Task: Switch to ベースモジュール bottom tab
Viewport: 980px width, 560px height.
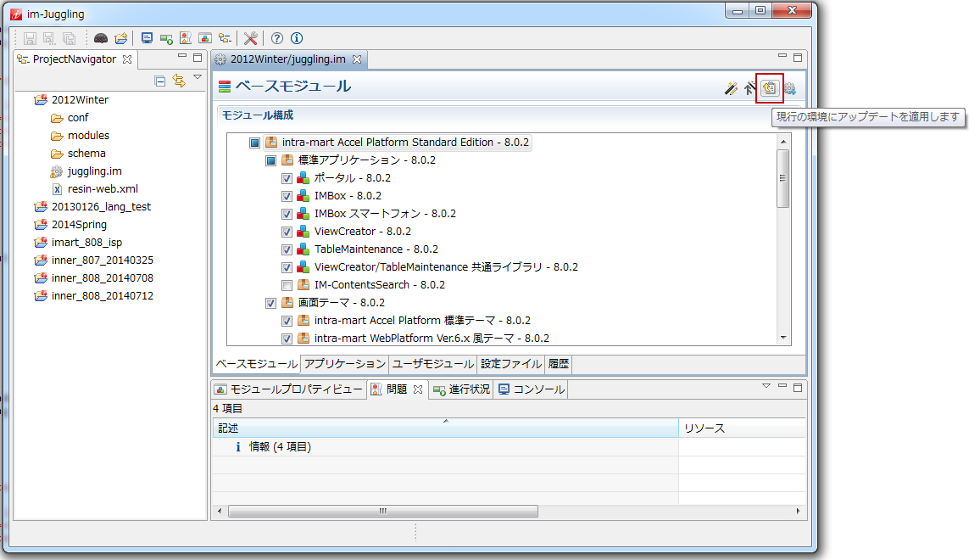Action: coord(256,364)
